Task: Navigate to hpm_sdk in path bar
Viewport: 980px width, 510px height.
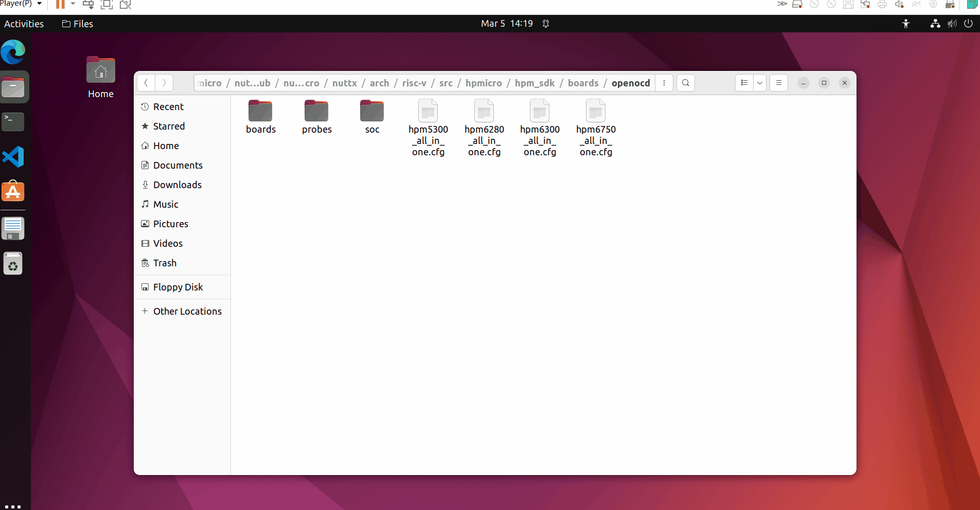Action: 534,83
